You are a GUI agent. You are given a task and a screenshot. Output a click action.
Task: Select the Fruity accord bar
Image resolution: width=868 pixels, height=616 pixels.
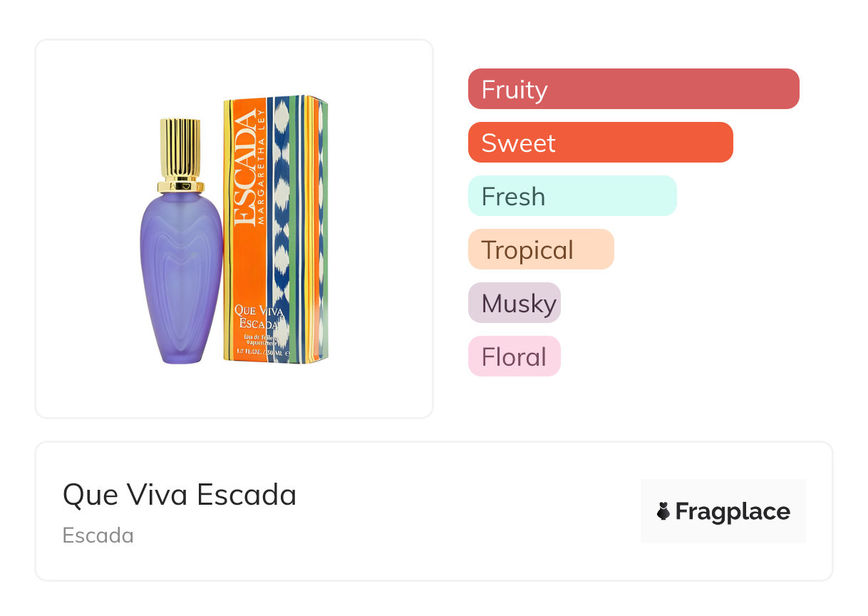coord(634,89)
